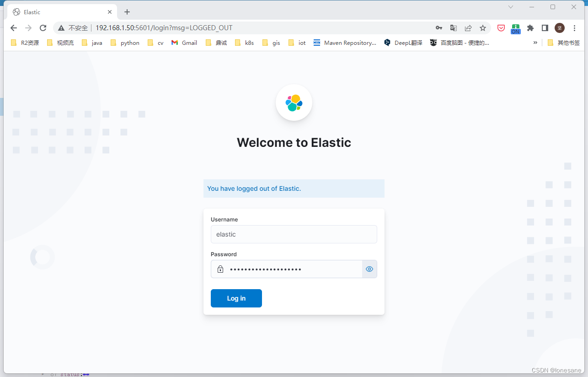Screen dimensions: 588x377
Task: Click the padlock icon in password field
Action: (x=220, y=269)
